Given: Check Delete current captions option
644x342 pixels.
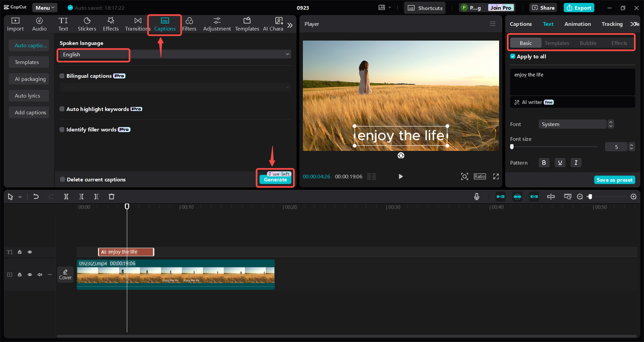Looking at the screenshot, I should click(x=62, y=180).
